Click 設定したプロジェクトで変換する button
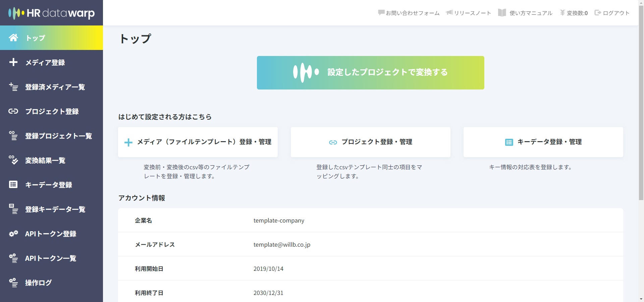644x302 pixels. pos(370,73)
